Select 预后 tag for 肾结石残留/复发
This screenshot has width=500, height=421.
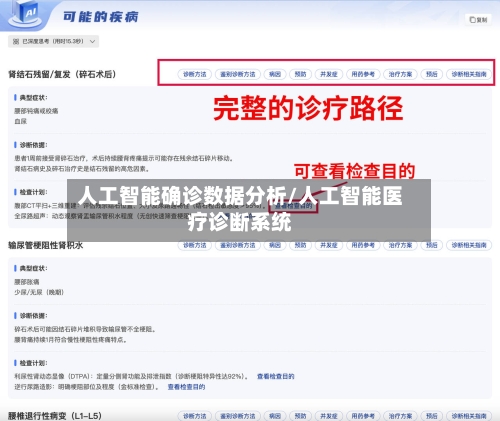click(432, 74)
